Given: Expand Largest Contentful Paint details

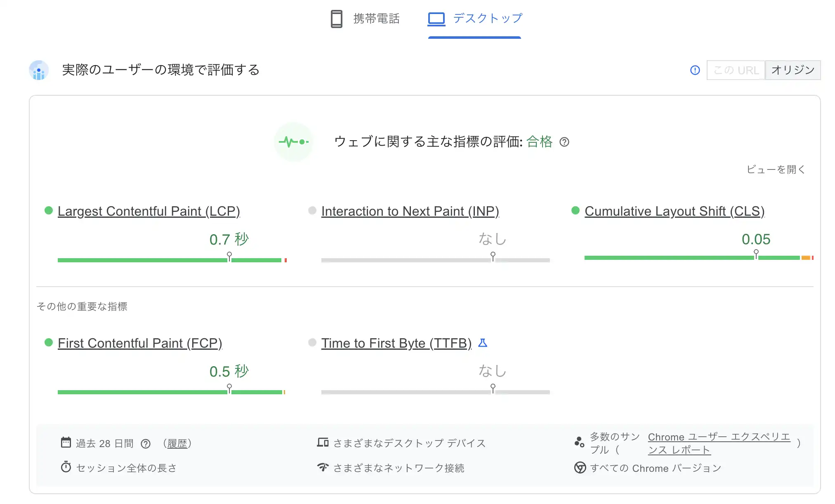Looking at the screenshot, I should pyautogui.click(x=149, y=211).
